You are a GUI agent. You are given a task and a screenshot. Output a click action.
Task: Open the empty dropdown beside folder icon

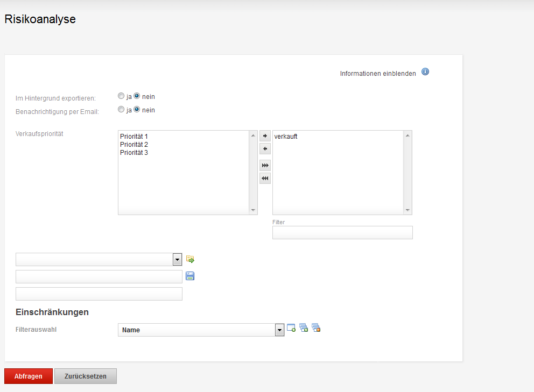[x=177, y=260]
